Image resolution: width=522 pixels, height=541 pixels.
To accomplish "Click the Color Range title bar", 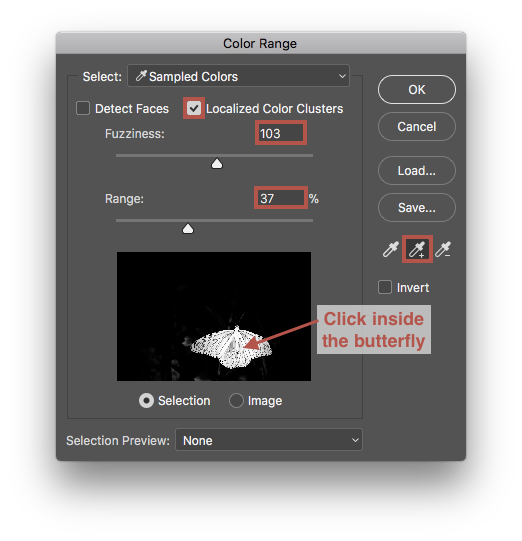I will (261, 43).
